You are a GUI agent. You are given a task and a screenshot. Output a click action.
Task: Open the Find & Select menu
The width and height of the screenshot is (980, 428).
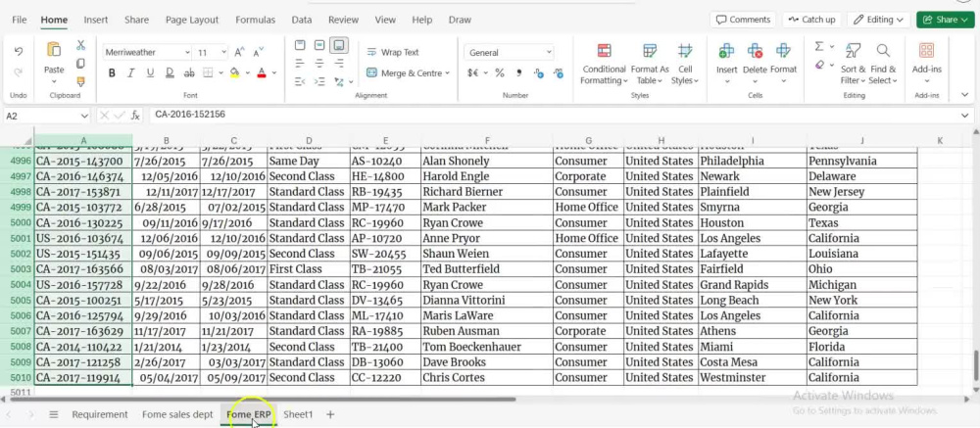click(883, 65)
